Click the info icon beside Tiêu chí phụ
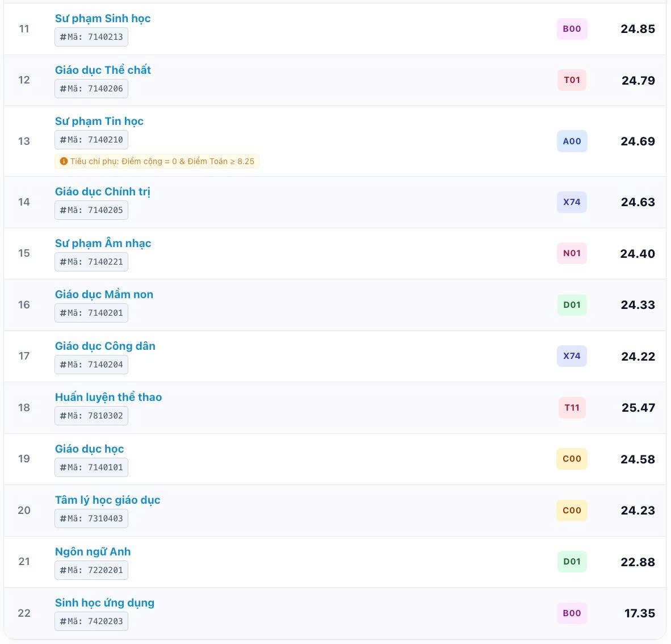This screenshot has width=671, height=644. 64,161
